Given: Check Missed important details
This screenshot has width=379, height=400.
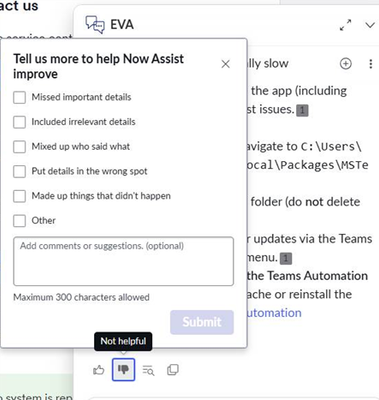Looking at the screenshot, I should 19,97.
